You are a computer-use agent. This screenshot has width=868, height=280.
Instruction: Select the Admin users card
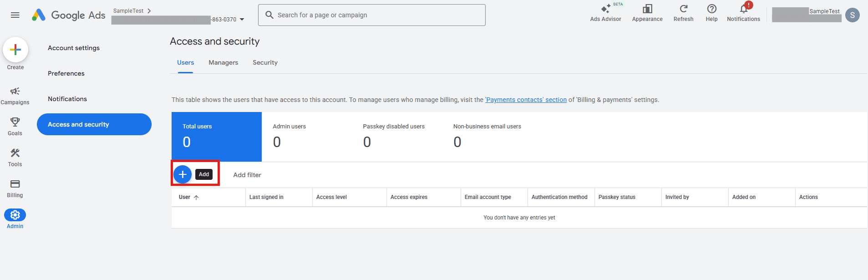307,137
